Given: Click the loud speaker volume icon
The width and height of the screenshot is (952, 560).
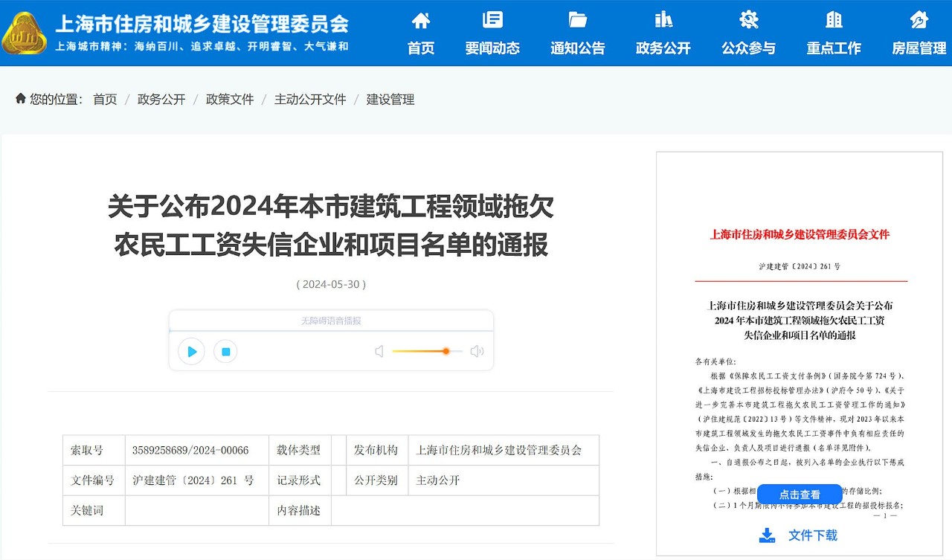Looking at the screenshot, I should (477, 351).
